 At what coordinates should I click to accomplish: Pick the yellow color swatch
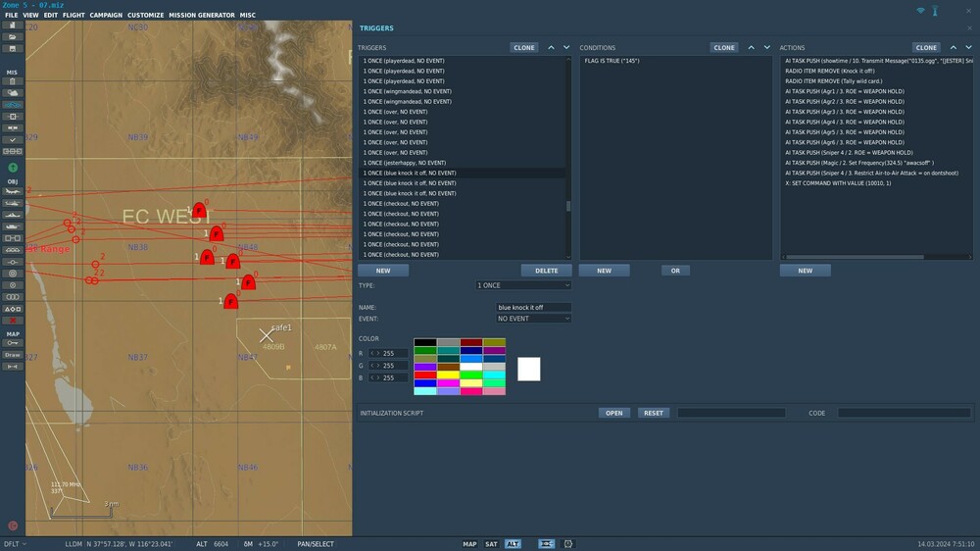click(x=449, y=375)
